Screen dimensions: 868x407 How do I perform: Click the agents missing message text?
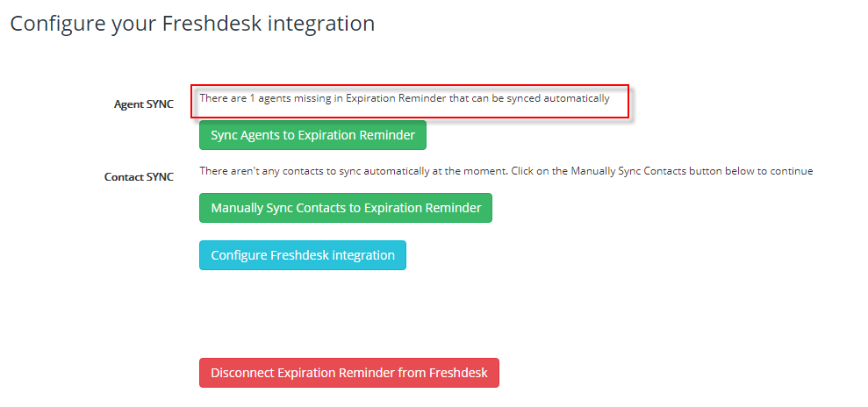click(404, 98)
